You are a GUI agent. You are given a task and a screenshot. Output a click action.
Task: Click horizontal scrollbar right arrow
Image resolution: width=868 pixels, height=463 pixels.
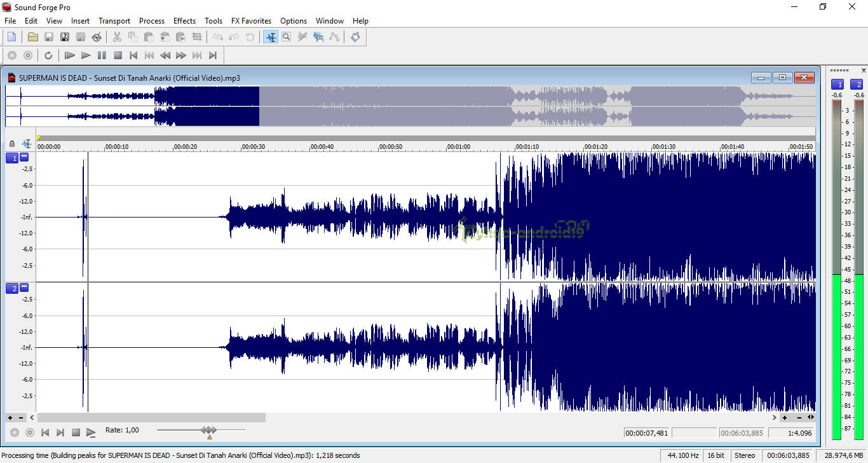tap(775, 418)
